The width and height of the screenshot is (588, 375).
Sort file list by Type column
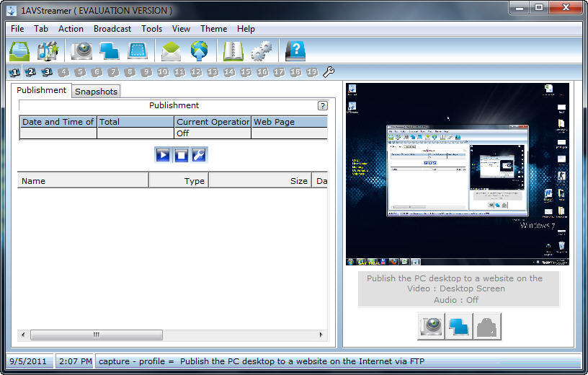179,181
